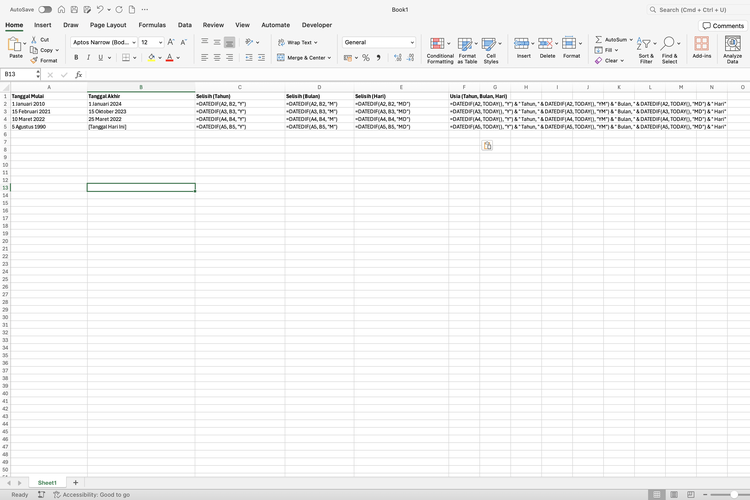Open the font color dropdown arrow

(x=178, y=58)
